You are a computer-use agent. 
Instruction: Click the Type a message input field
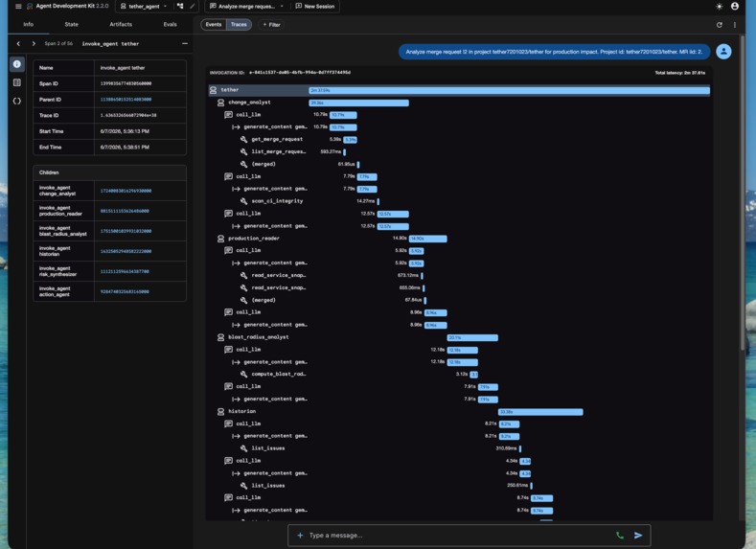(x=458, y=536)
